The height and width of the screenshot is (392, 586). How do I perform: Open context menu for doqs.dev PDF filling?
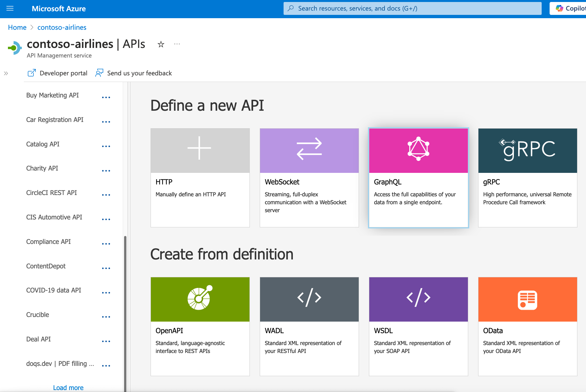(x=106, y=366)
